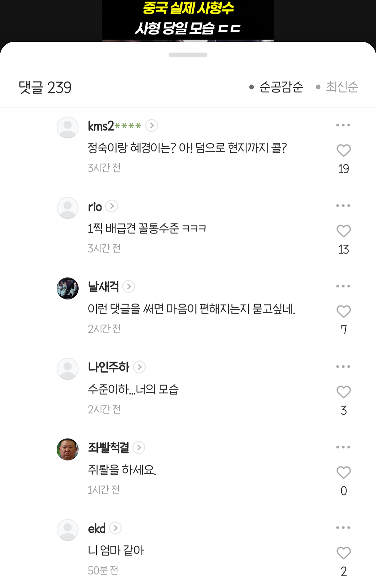The width and height of the screenshot is (376, 588).
Task: Open 날새걱's profile picture
Action: pyautogui.click(x=68, y=288)
